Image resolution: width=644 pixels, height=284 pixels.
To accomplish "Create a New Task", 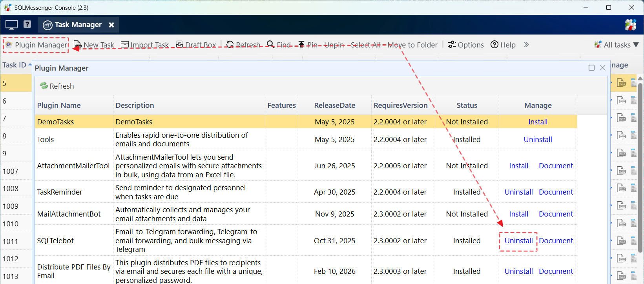I will (94, 45).
